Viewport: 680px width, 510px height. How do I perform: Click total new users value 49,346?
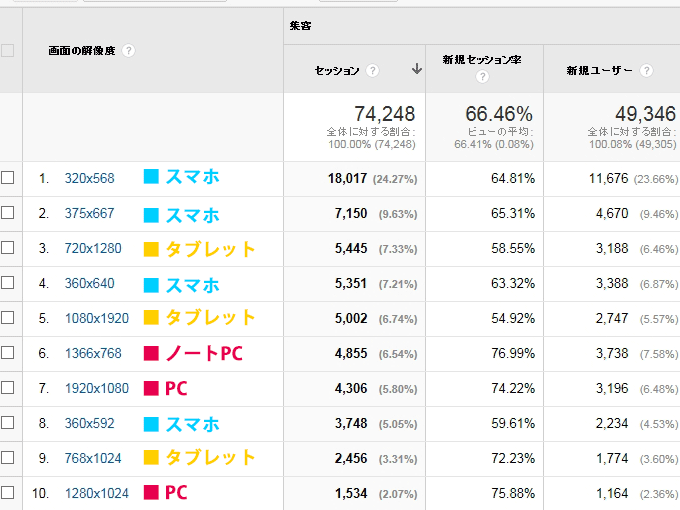pyautogui.click(x=645, y=114)
